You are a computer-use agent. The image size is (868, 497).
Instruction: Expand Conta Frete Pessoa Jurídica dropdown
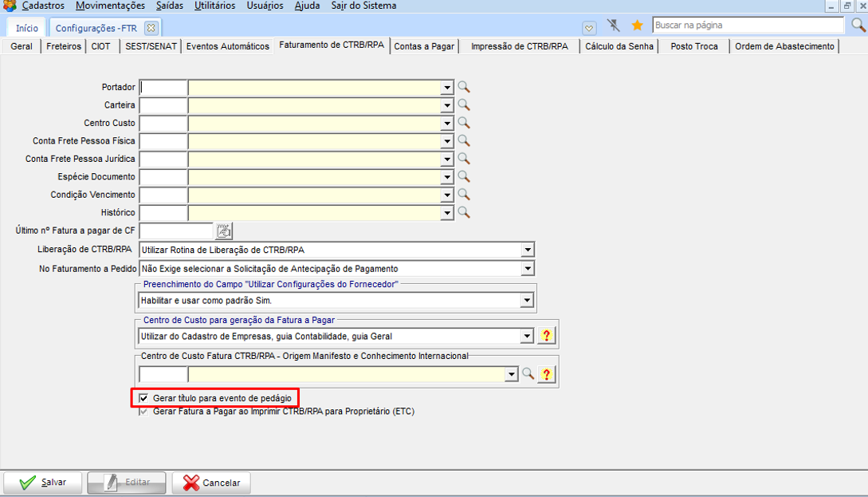(446, 159)
